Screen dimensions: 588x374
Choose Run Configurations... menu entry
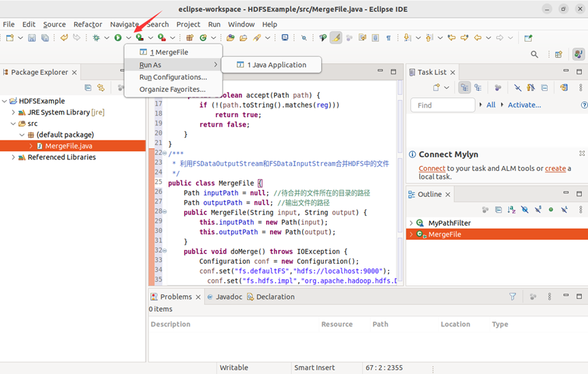pos(174,77)
